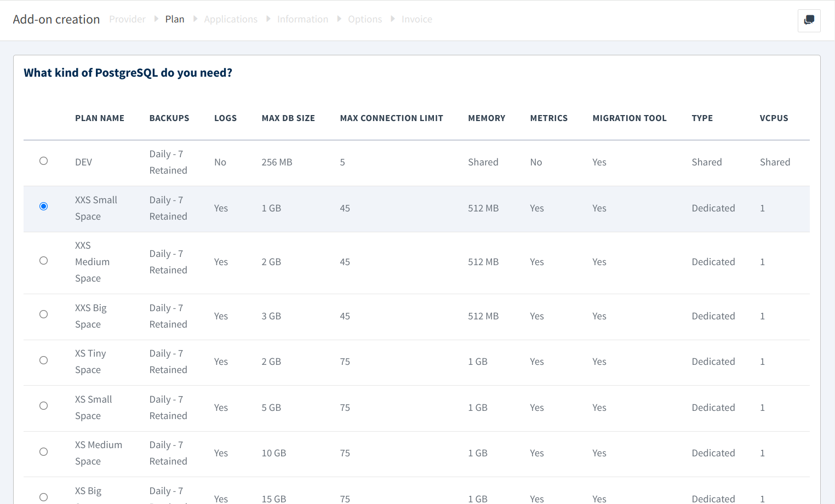Choose the XS Small Space radio button
This screenshot has width=835, height=504.
(x=44, y=406)
